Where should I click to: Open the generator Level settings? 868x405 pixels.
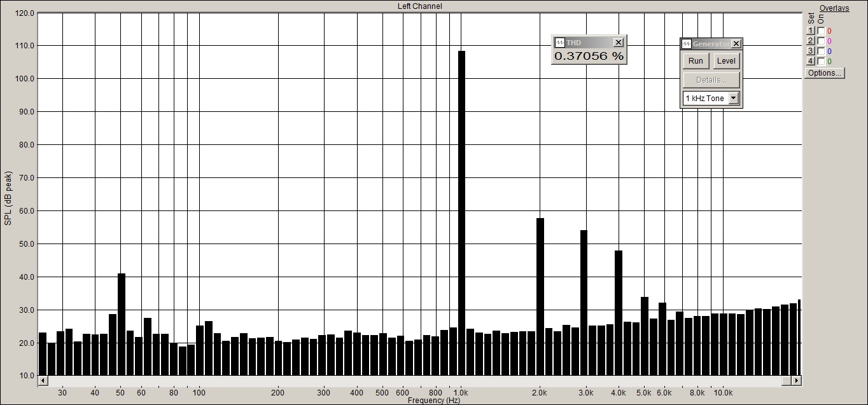(x=725, y=61)
